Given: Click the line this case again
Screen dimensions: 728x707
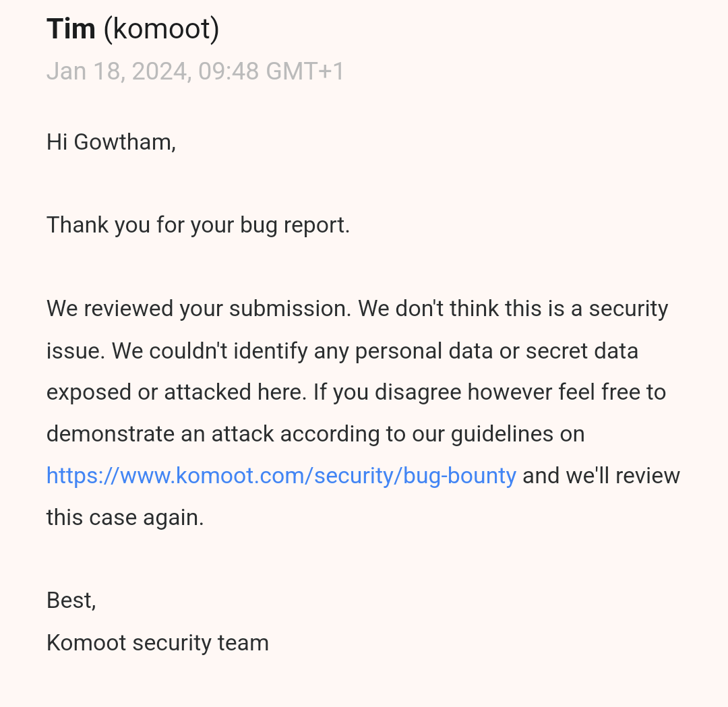Looking at the screenshot, I should [125, 518].
